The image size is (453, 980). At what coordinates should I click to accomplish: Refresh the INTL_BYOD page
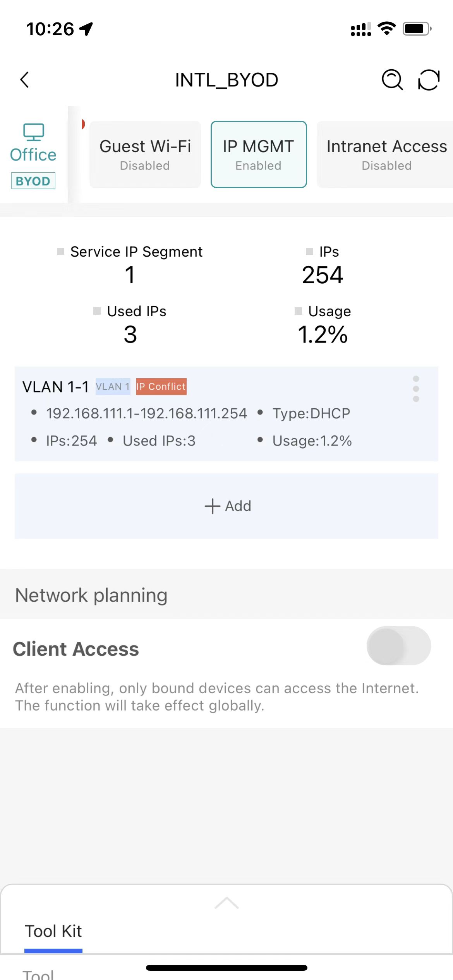click(x=429, y=80)
